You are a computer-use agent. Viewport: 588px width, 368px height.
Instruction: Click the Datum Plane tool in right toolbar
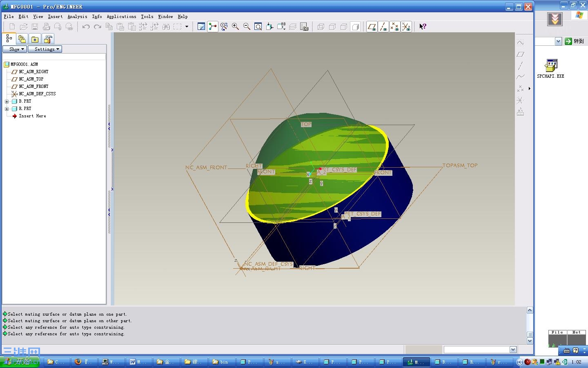520,54
